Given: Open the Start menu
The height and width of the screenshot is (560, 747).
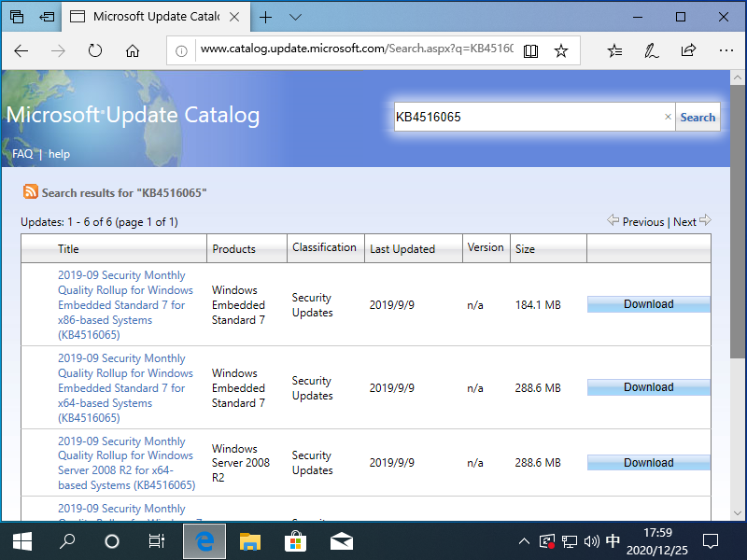Looking at the screenshot, I should (21, 540).
